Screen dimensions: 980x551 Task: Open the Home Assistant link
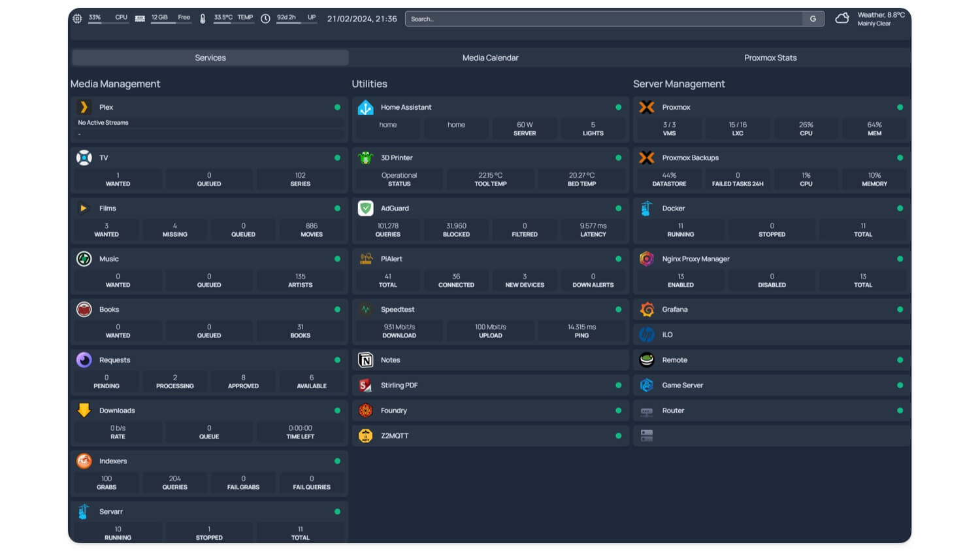(406, 107)
